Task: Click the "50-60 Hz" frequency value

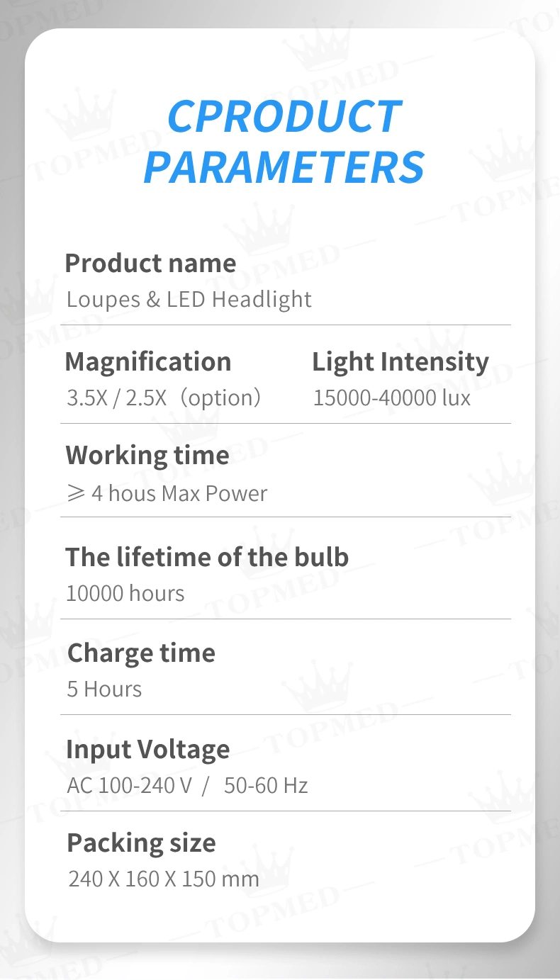Action: click(266, 785)
